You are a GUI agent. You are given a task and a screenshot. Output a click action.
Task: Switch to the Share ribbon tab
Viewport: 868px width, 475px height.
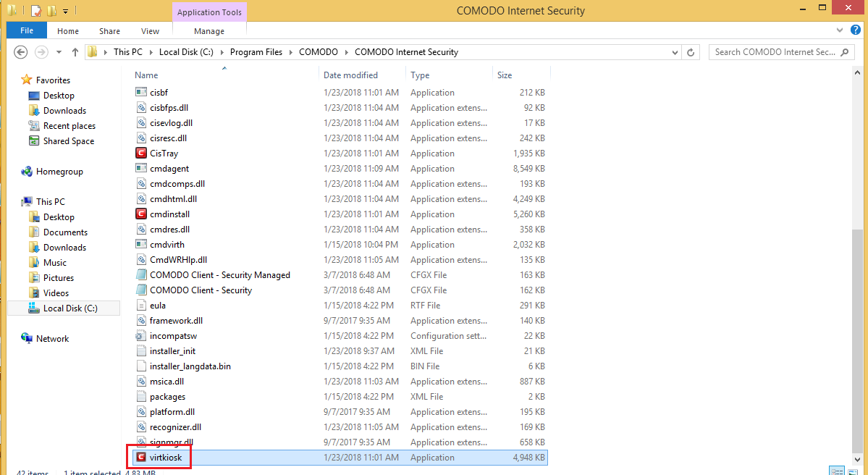109,31
